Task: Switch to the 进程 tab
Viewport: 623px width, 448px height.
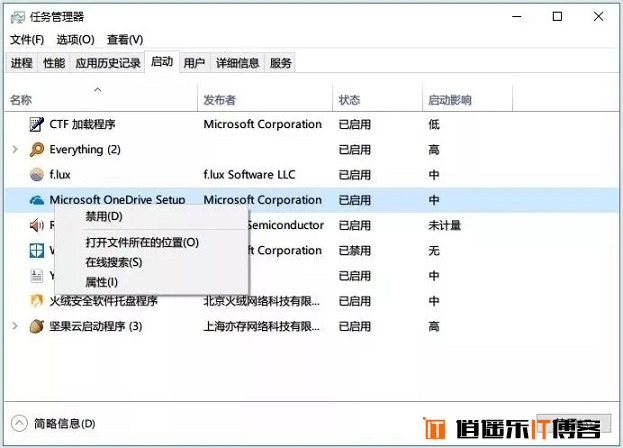Action: point(21,63)
